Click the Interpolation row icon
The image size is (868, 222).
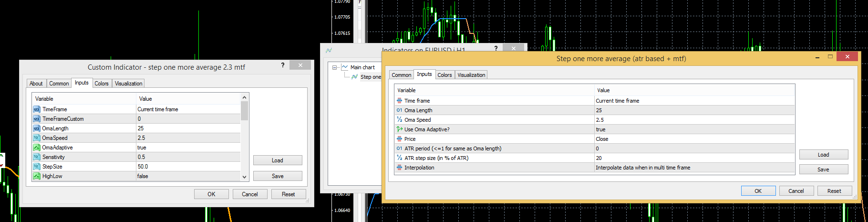click(x=400, y=168)
